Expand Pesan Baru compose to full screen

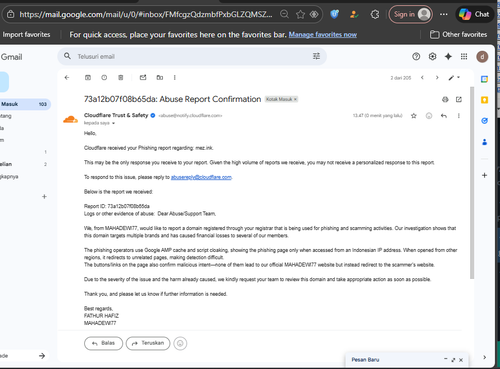click(453, 360)
